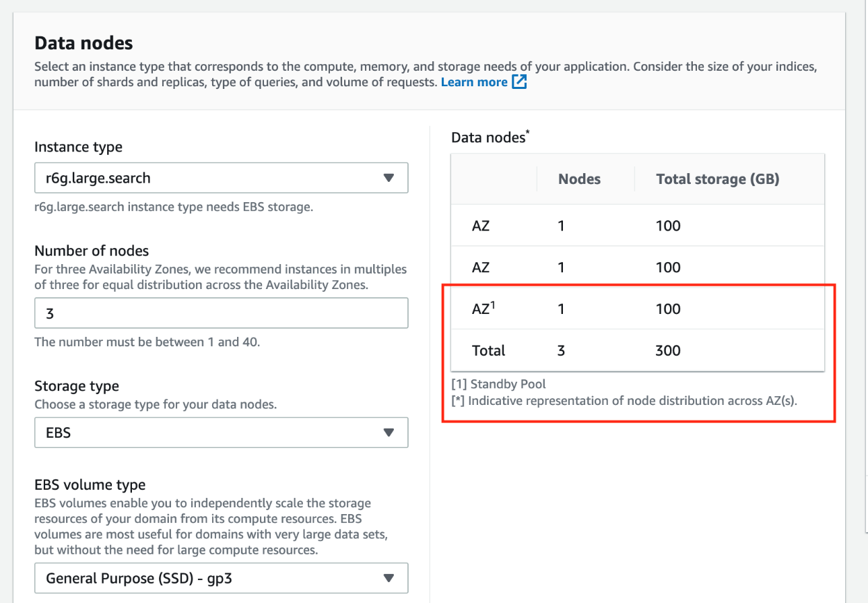Click the EBS volume type field label

point(90,484)
